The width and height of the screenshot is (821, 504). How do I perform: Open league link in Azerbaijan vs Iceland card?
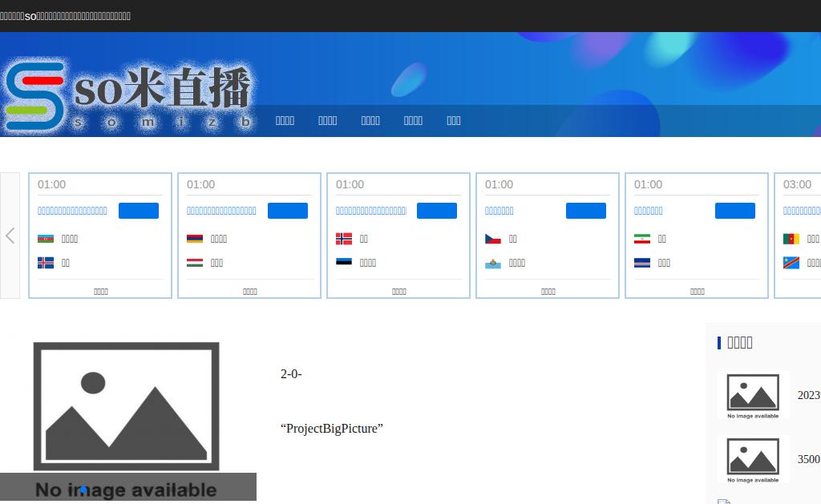[x=72, y=211]
